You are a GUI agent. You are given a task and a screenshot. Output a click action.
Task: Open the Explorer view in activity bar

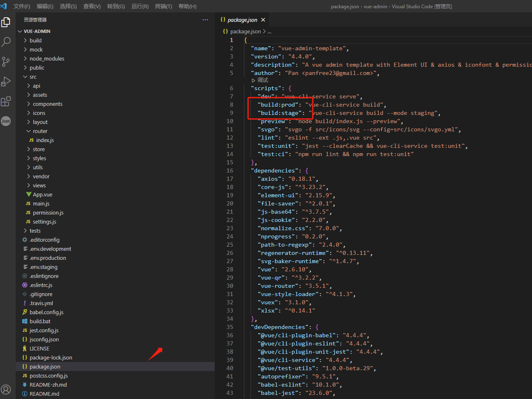click(x=6, y=22)
